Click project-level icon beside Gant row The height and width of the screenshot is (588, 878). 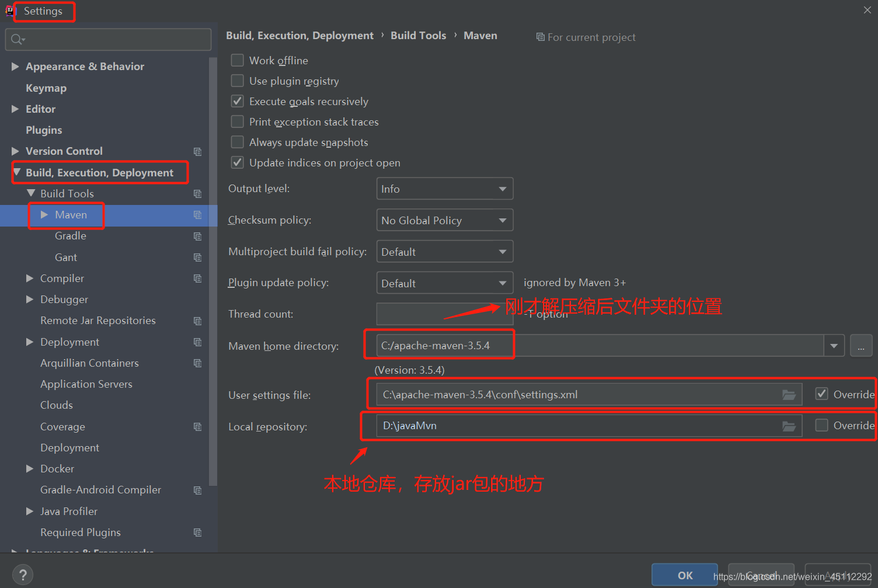pyautogui.click(x=198, y=258)
